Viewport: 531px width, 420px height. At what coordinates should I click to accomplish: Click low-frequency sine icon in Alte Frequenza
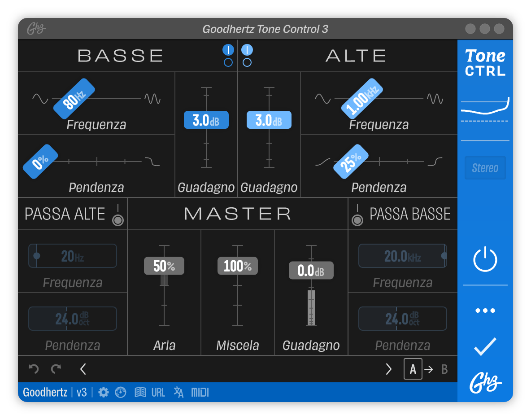pyautogui.click(x=323, y=99)
